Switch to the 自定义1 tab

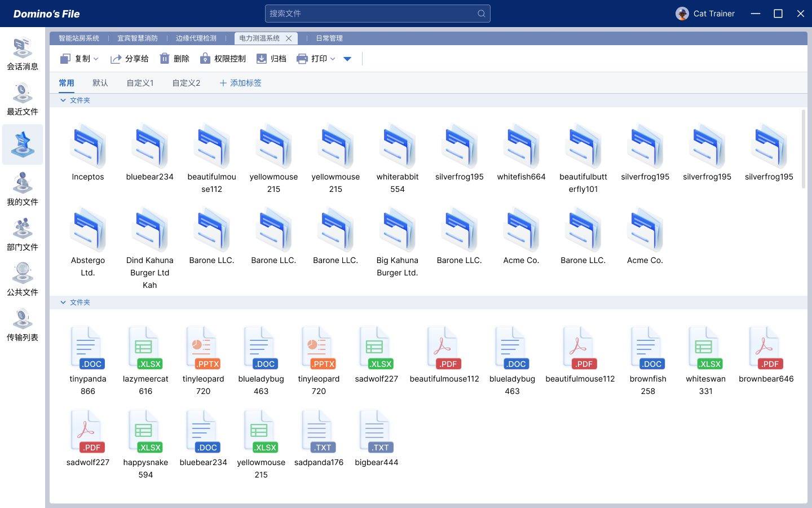coord(140,83)
